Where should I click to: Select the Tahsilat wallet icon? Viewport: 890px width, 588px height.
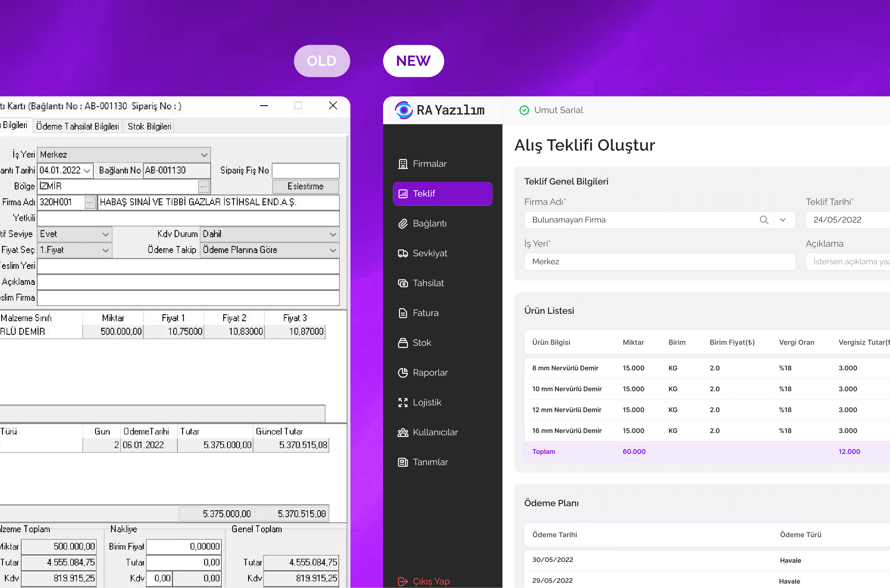pos(403,283)
